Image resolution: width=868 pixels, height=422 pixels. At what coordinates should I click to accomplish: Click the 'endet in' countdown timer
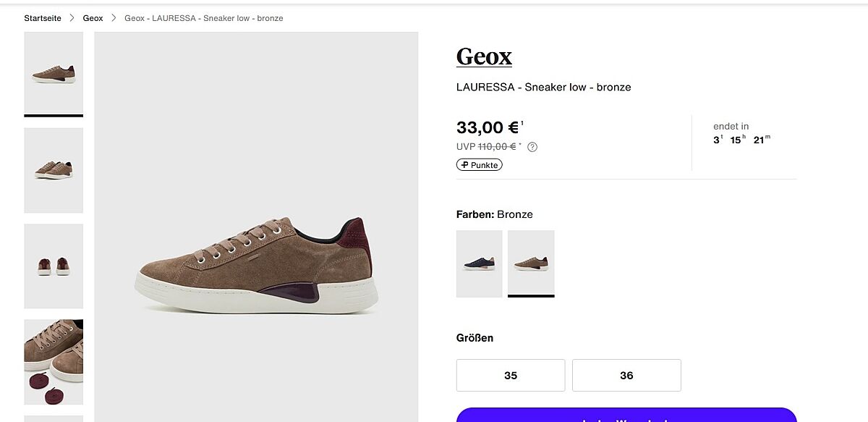741,134
